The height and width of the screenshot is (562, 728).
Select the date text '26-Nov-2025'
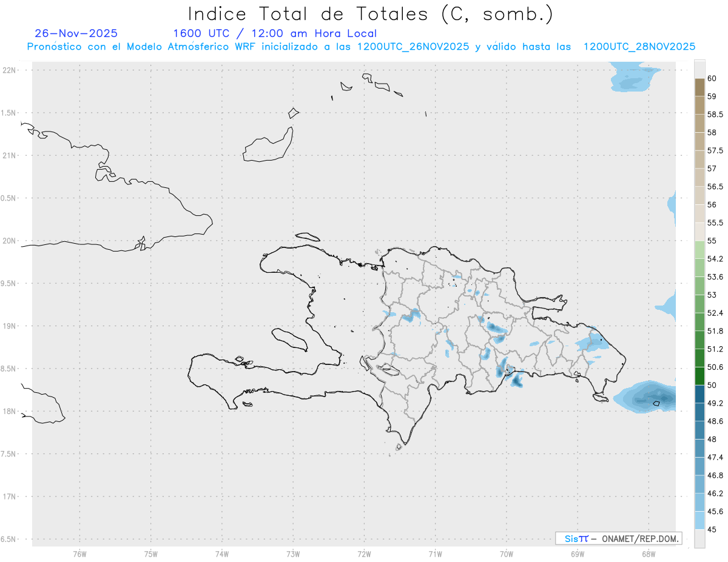tap(76, 33)
